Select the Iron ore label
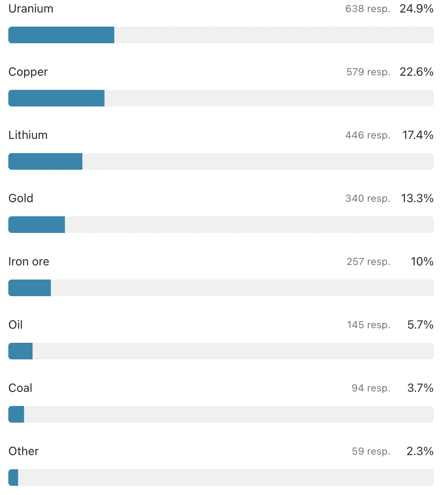 pyautogui.click(x=29, y=262)
